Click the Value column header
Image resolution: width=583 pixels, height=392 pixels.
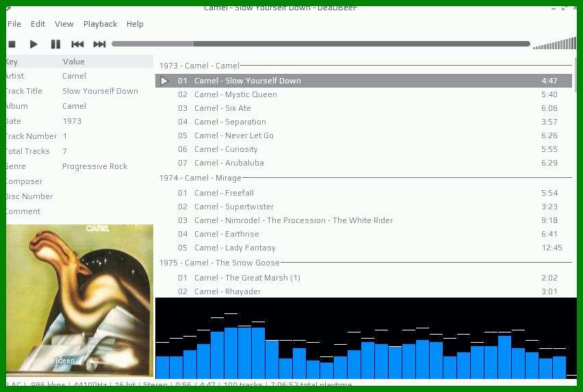106,62
